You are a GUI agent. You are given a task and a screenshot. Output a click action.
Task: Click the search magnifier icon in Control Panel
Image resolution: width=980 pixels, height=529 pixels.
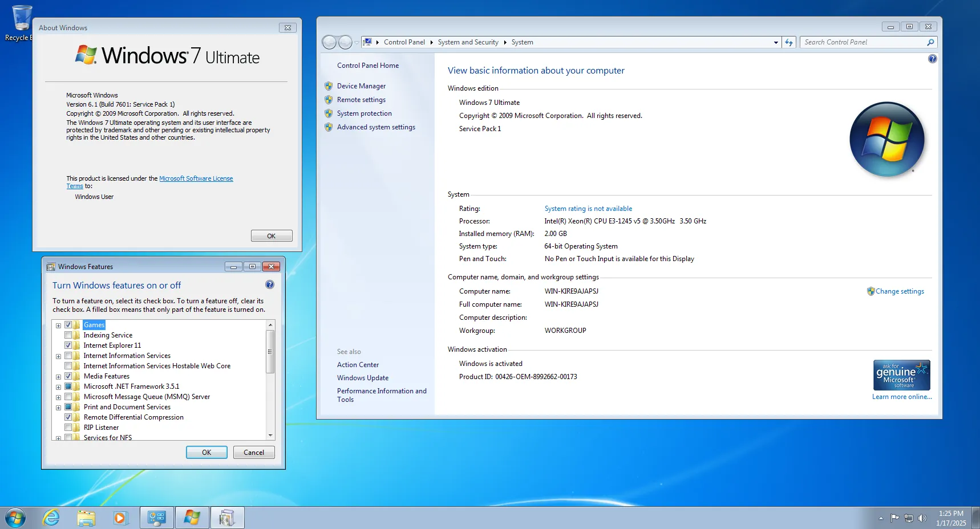point(930,42)
